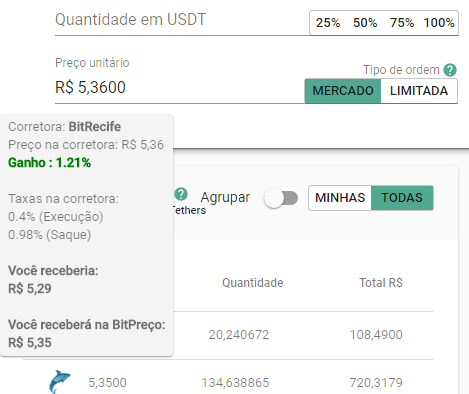The image size is (469, 394).
Task: Click the Total R$ column header
Action: pyautogui.click(x=381, y=283)
